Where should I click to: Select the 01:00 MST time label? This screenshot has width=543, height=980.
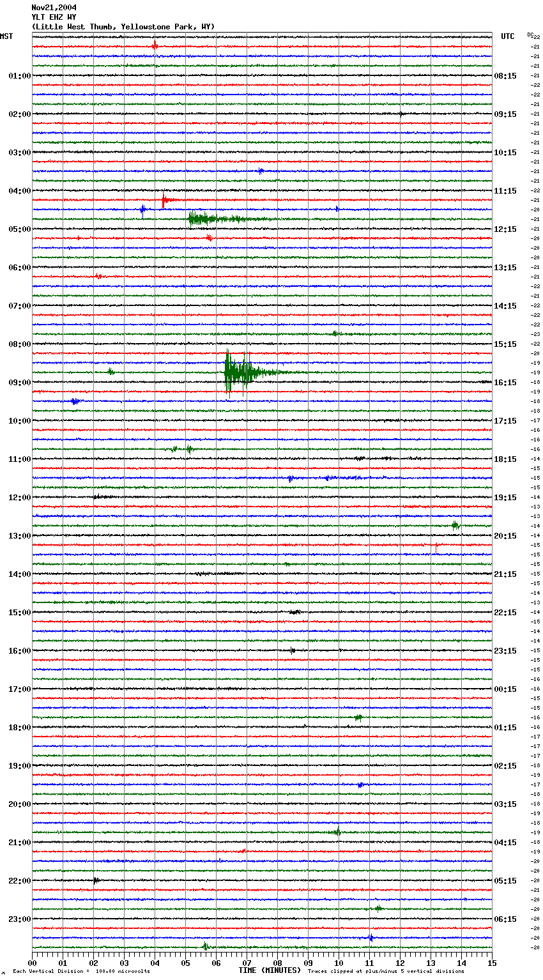pos(20,76)
